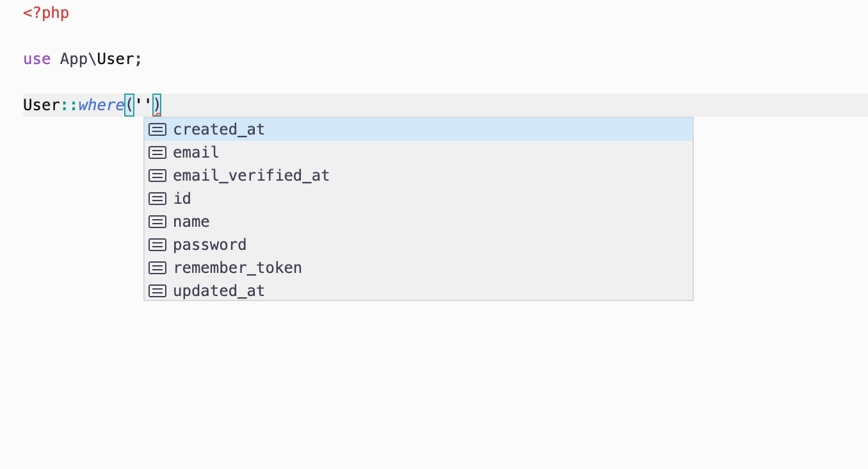
Task: Select remember_token from autocomplete
Action: [x=419, y=268]
